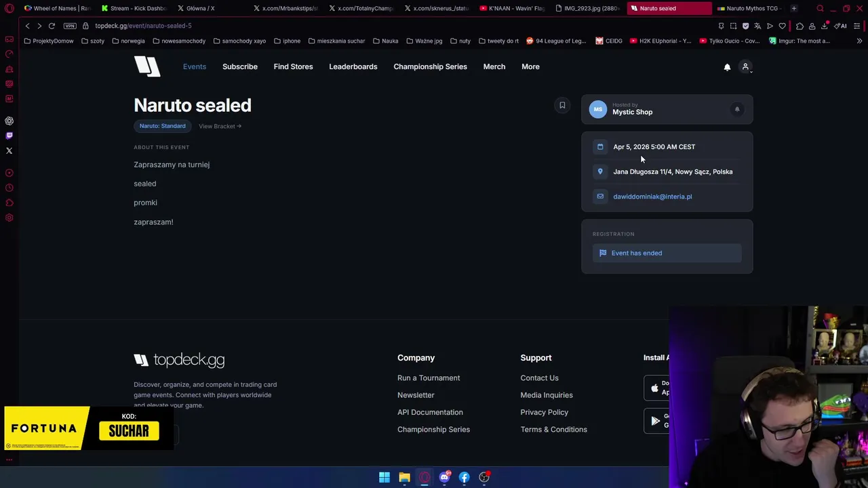The image size is (868, 488).
Task: Open a new browser tab with plus
Action: click(x=793, y=8)
